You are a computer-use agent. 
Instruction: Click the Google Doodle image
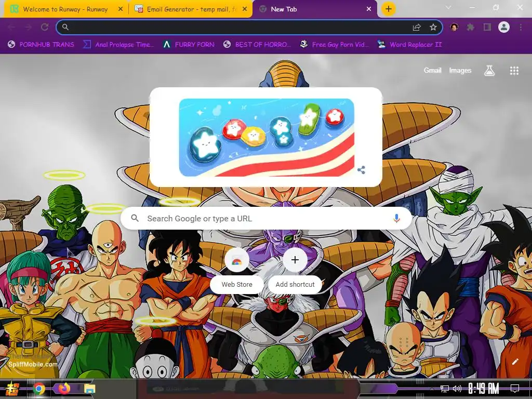pyautogui.click(x=267, y=137)
